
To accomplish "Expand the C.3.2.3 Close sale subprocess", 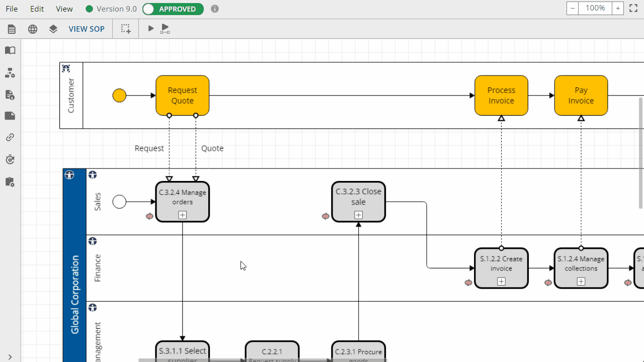I will point(358,215).
